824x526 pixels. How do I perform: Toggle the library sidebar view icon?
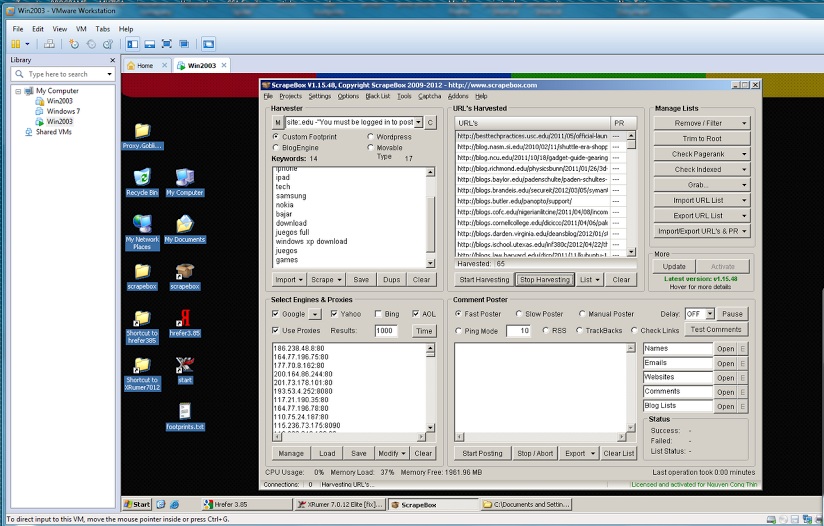(132, 44)
